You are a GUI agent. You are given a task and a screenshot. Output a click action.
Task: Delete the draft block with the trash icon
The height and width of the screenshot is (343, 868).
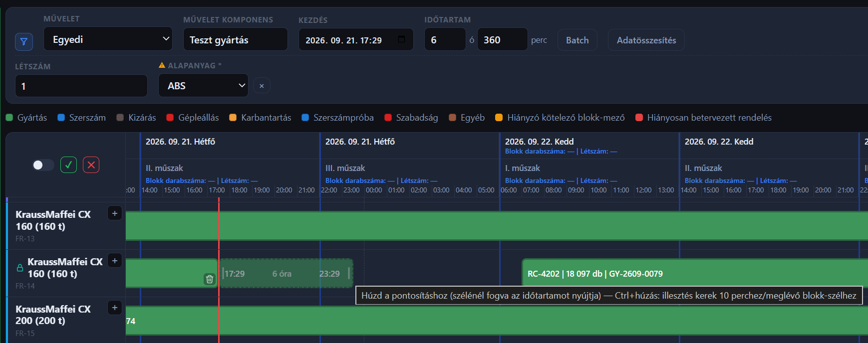coord(210,279)
